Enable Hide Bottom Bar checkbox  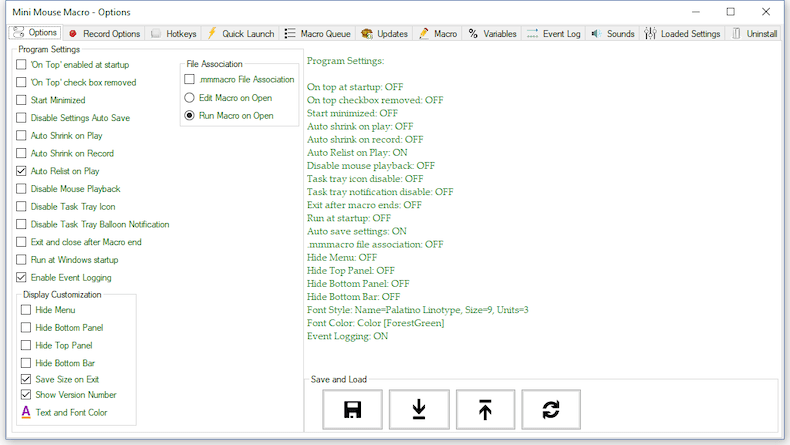click(x=26, y=363)
